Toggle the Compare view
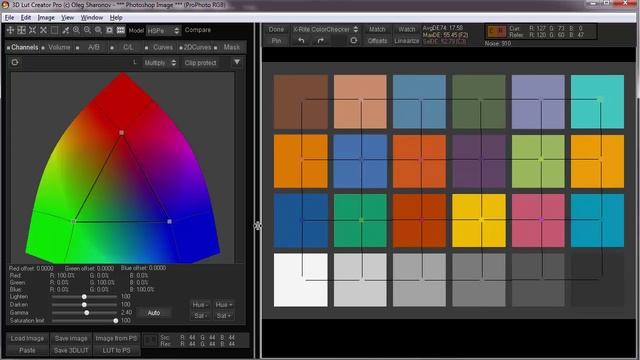This screenshot has height=360, width=640. pyautogui.click(x=198, y=30)
